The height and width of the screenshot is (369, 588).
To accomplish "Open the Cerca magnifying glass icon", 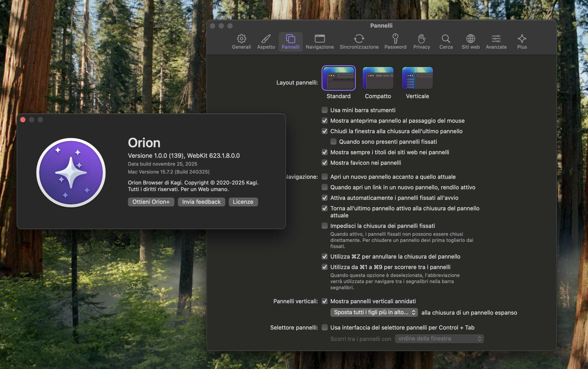I will 446,39.
